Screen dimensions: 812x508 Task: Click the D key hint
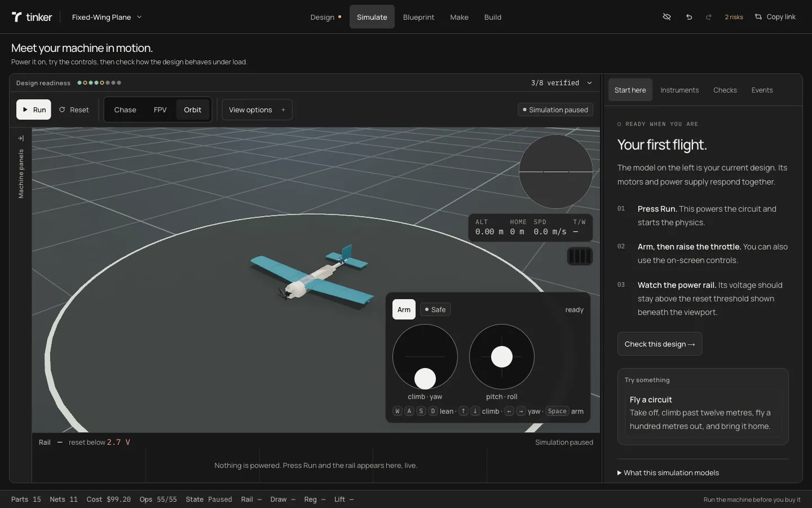pyautogui.click(x=433, y=411)
